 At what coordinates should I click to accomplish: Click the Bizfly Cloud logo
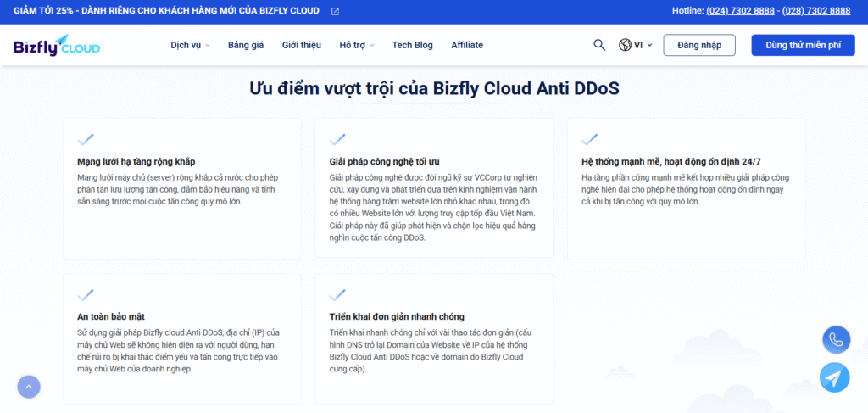tap(56, 45)
